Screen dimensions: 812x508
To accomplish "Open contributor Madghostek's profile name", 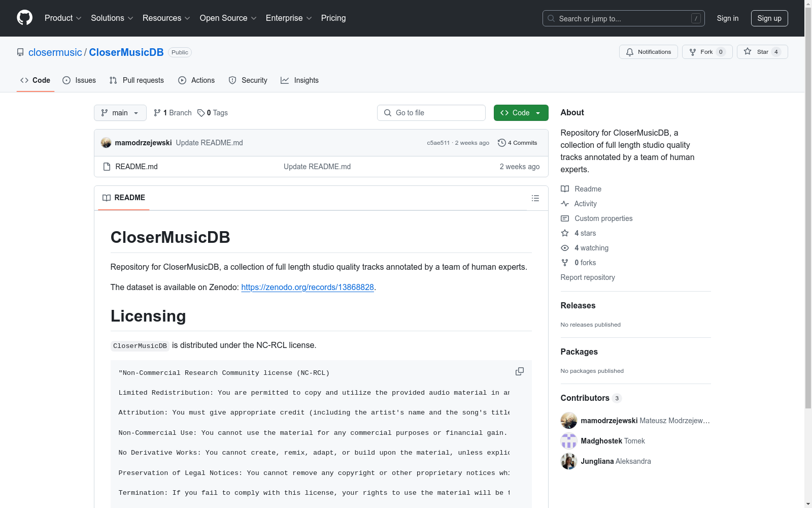I will [602, 441].
